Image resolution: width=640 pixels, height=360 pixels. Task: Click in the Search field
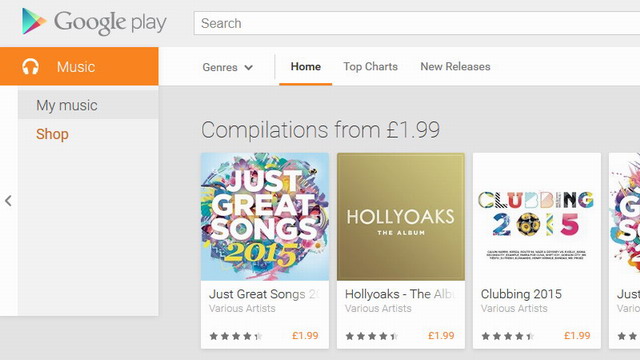click(x=417, y=23)
